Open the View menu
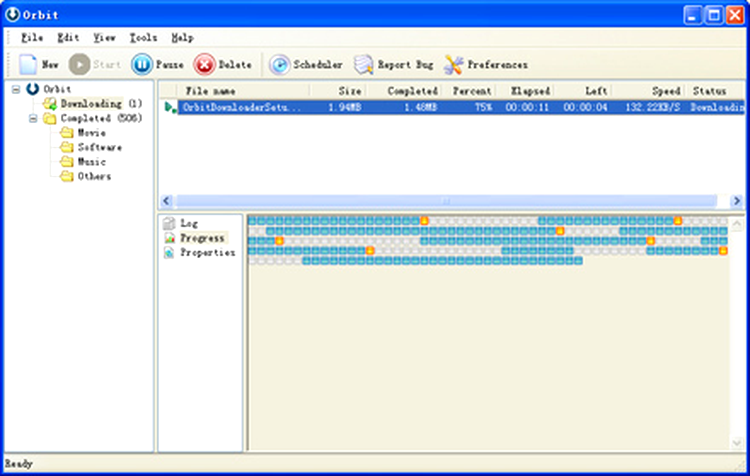Image resolution: width=750 pixels, height=476 pixels. (x=104, y=37)
